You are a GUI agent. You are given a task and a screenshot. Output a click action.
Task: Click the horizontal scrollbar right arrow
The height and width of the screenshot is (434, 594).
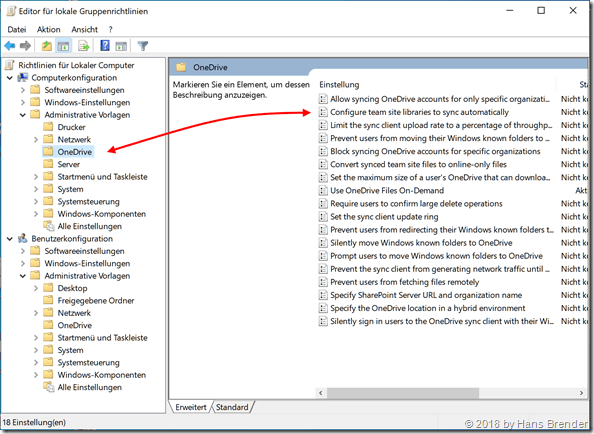[x=581, y=393]
